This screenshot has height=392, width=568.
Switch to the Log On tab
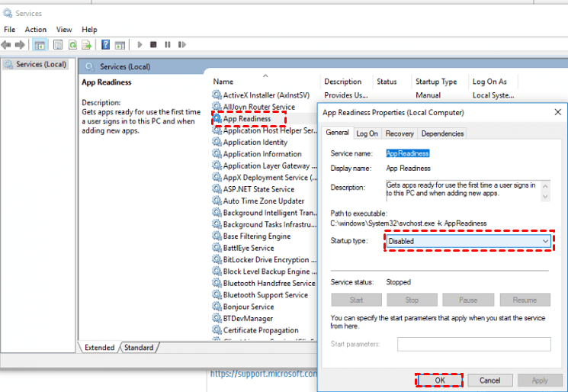367,133
